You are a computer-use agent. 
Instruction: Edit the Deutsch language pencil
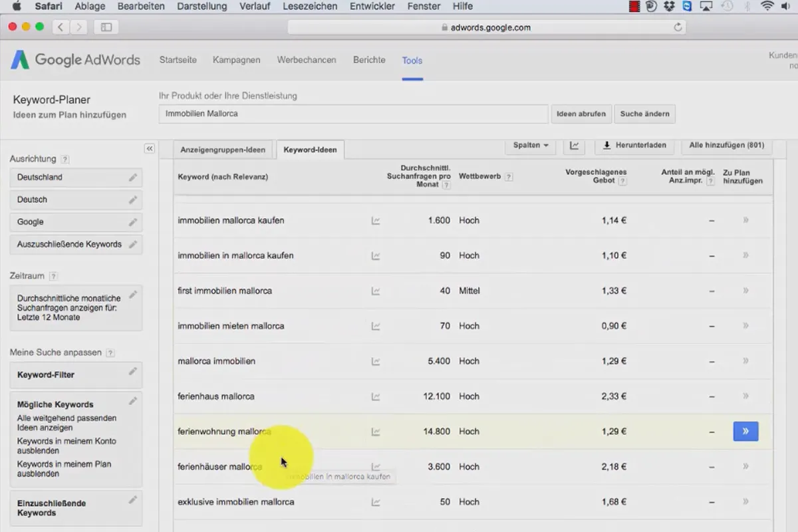(133, 199)
